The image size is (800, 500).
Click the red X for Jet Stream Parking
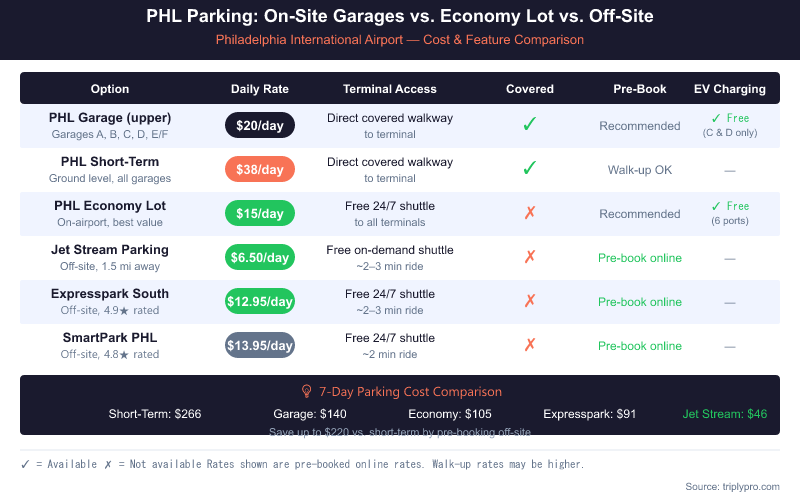click(530, 257)
